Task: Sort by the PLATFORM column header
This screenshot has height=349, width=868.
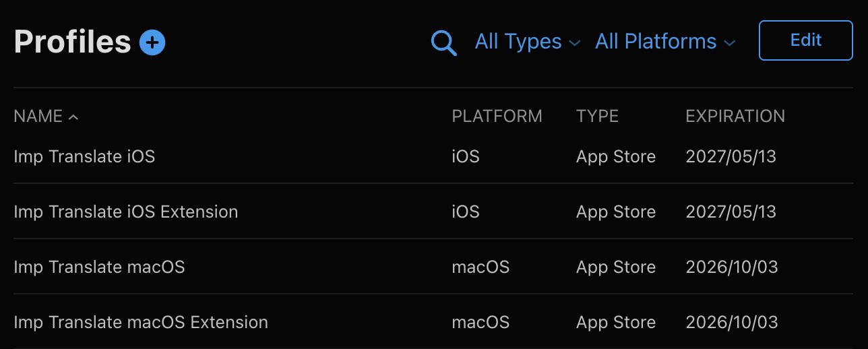Action: [497, 116]
